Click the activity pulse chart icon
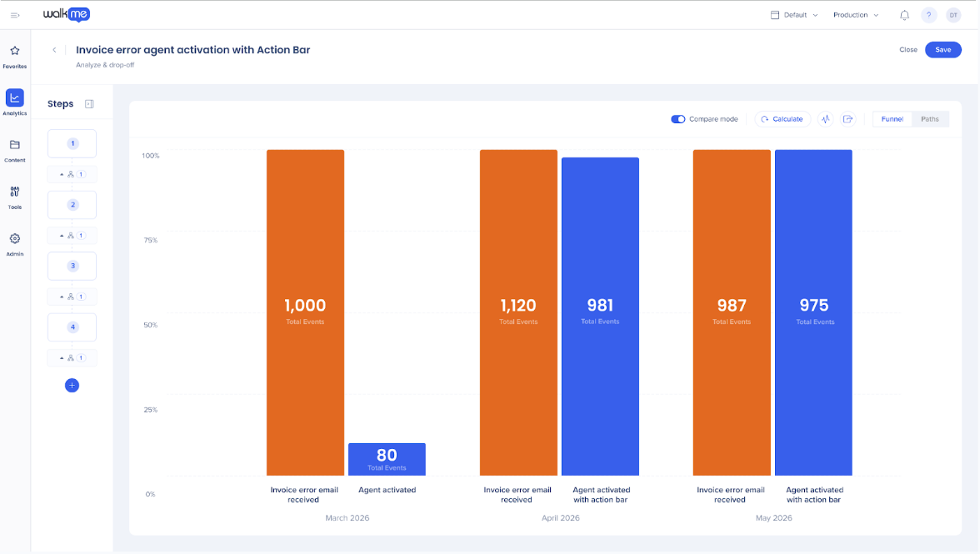The width and height of the screenshot is (980, 554). [826, 118]
